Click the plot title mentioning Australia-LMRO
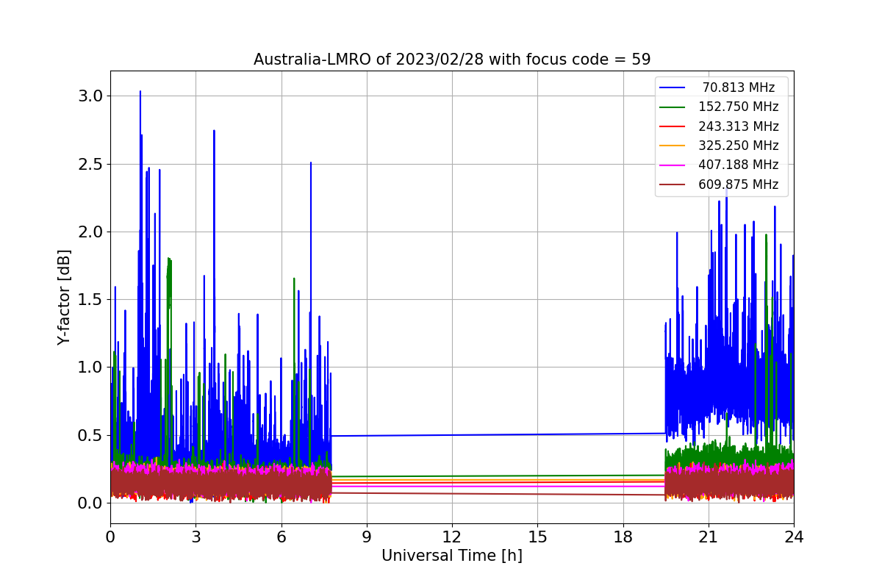 (452, 60)
